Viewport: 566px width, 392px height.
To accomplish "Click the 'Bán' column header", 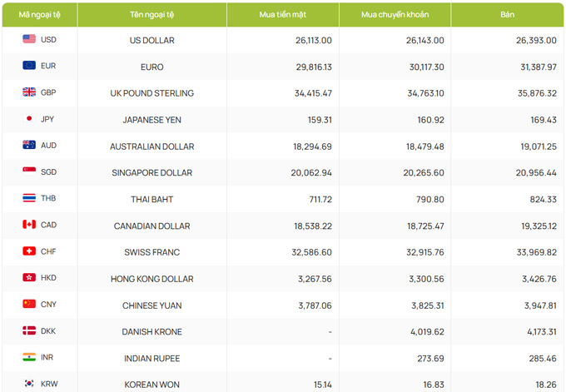I will [507, 15].
